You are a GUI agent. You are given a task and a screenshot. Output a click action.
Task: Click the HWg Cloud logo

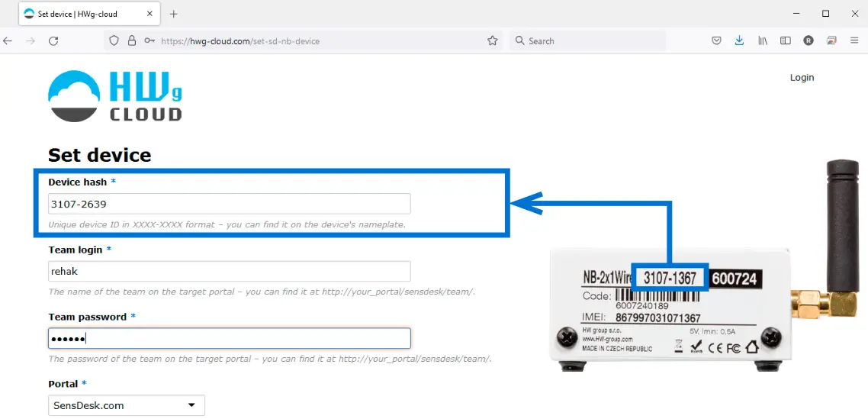click(115, 95)
